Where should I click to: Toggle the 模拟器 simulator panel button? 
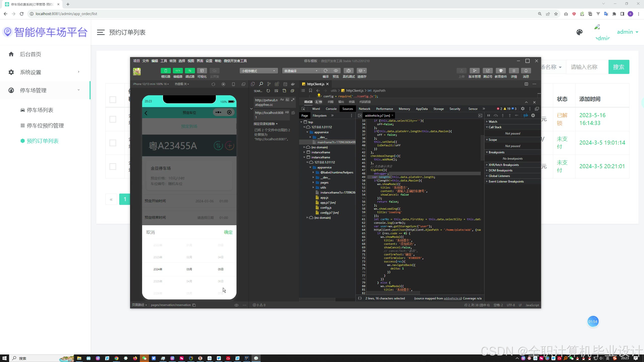166,71
